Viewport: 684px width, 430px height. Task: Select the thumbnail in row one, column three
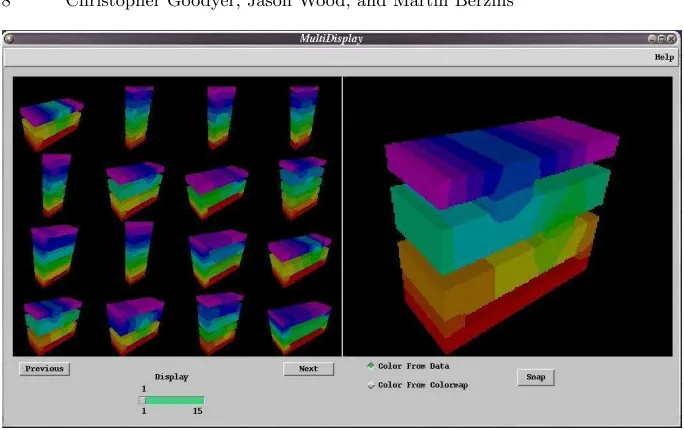(x=222, y=117)
